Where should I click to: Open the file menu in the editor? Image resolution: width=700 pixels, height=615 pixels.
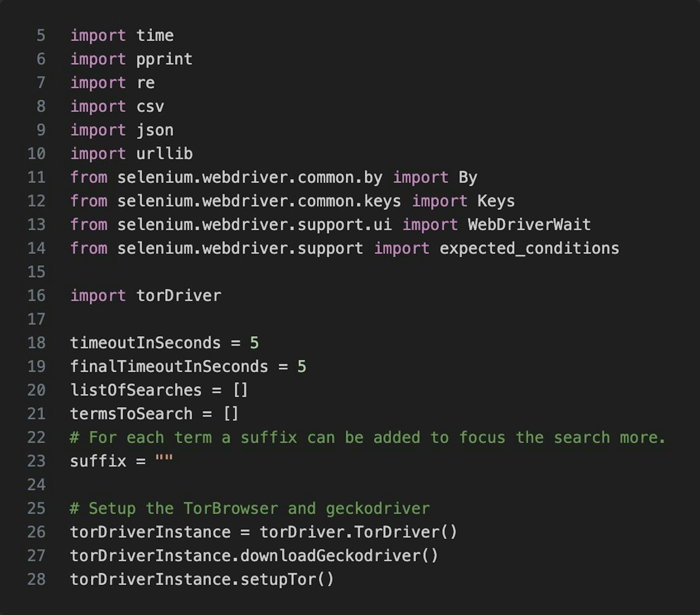click(x=18, y=6)
